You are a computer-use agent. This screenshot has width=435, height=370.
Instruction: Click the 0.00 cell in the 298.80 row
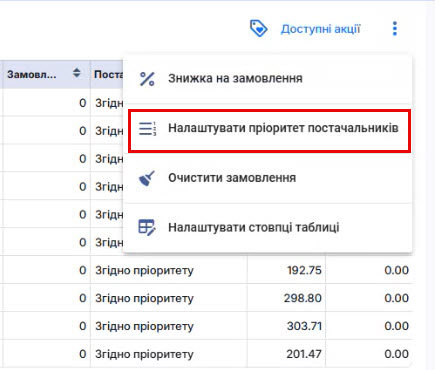369,298
